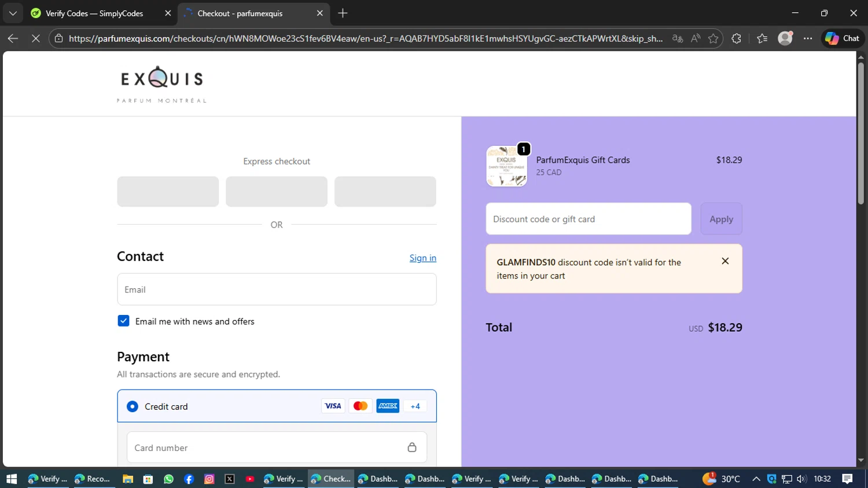Open the 30°C weather widget

click(x=721, y=479)
